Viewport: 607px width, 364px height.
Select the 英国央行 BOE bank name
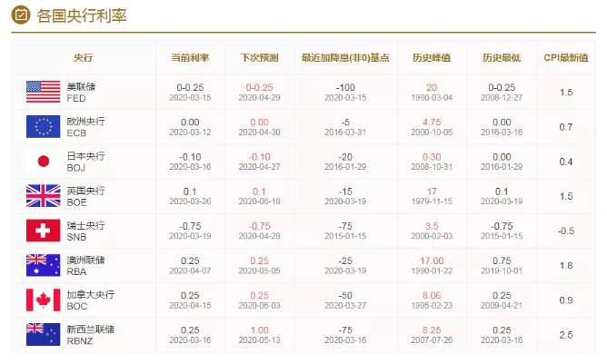[x=85, y=196]
